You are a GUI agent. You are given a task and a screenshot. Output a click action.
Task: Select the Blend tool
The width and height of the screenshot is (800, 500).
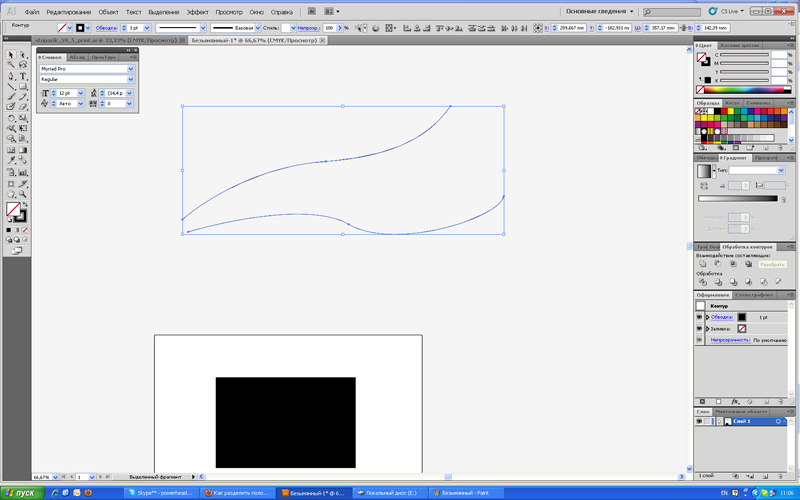[23, 161]
